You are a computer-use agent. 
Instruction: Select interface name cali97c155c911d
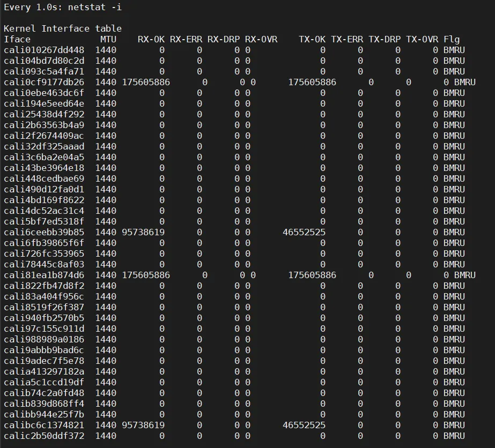click(x=44, y=329)
